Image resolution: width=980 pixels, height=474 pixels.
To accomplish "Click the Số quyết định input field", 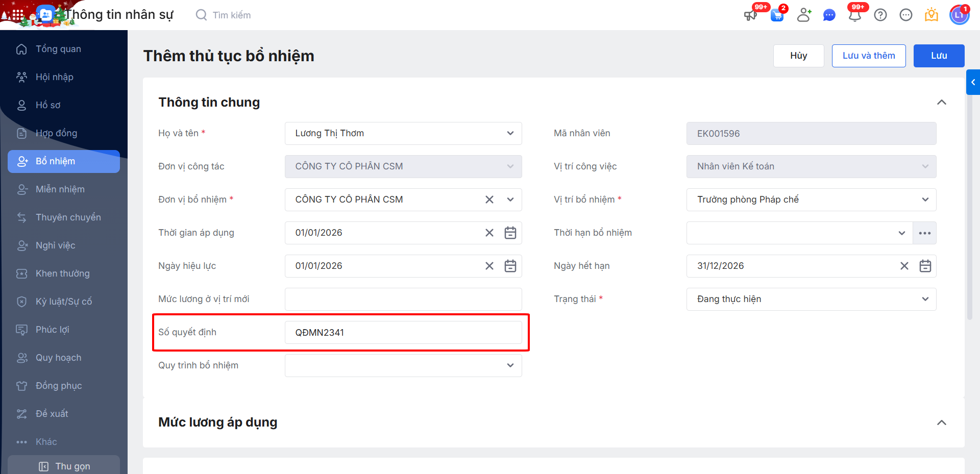I will 403,333.
